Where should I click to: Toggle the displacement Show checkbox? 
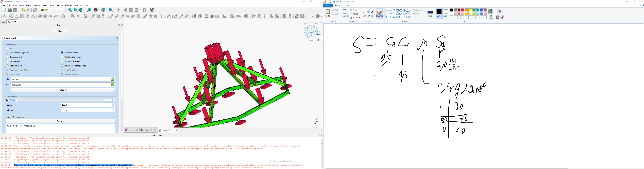(8, 100)
